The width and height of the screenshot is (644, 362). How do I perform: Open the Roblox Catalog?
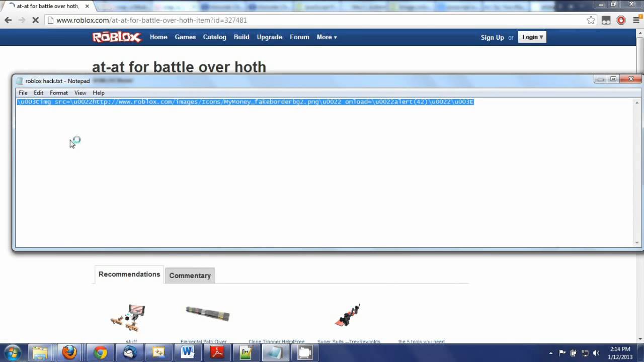click(215, 37)
